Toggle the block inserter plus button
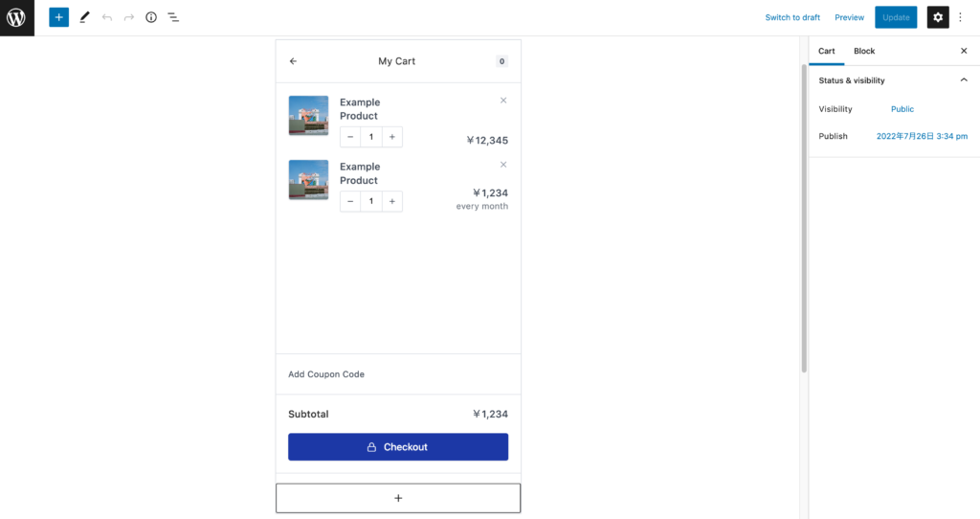980x519 pixels. point(58,17)
